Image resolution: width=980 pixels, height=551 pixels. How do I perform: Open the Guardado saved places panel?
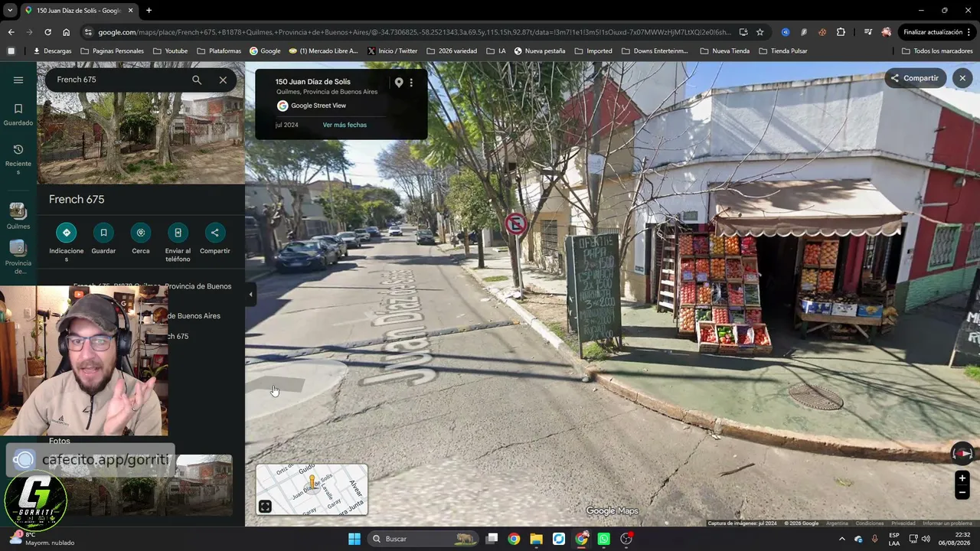18,115
